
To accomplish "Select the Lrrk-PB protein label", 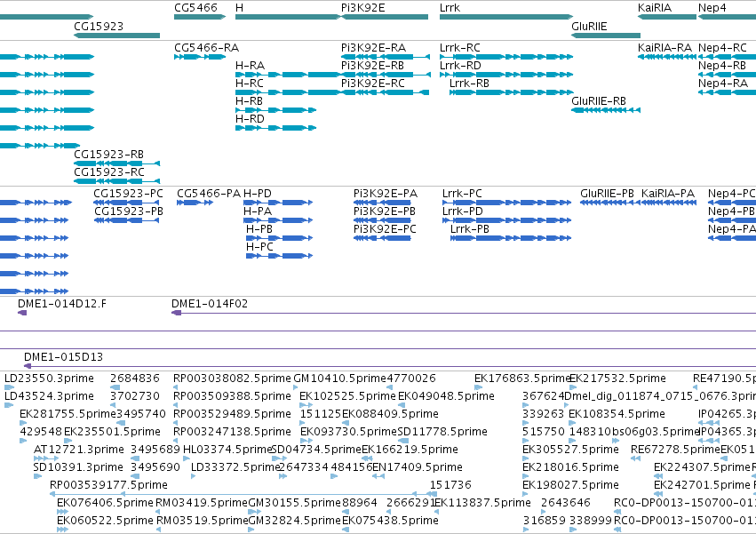I will tap(470, 228).
